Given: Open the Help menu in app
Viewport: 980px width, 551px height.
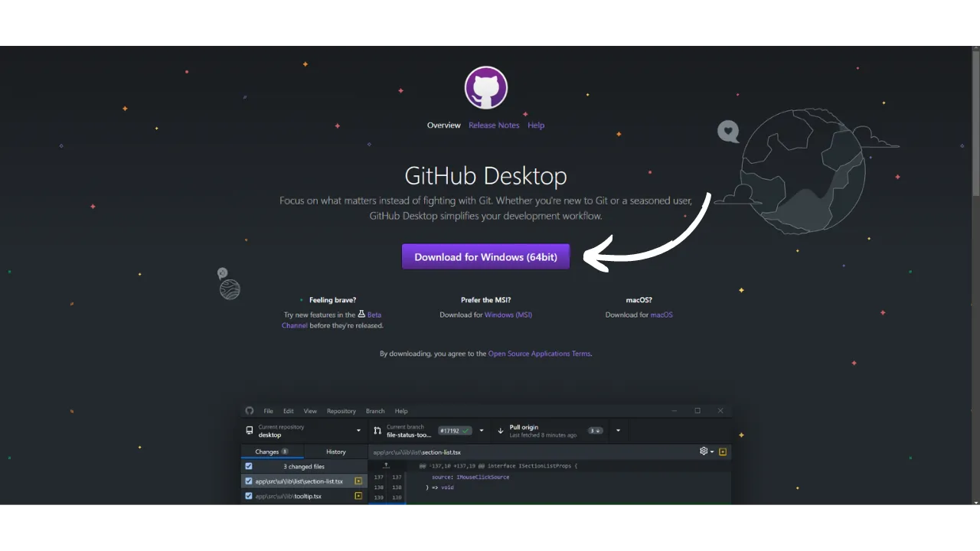Looking at the screenshot, I should pyautogui.click(x=401, y=411).
